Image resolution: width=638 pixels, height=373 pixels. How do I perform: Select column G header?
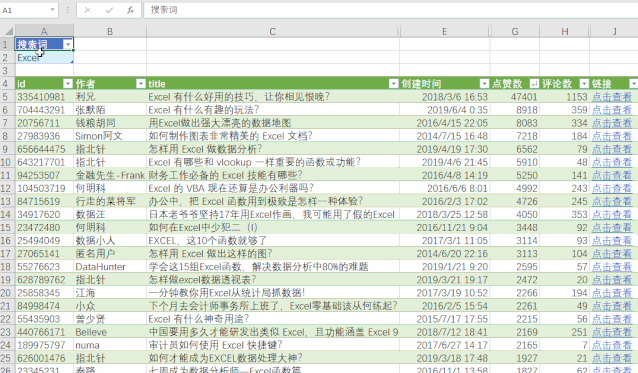coord(515,31)
